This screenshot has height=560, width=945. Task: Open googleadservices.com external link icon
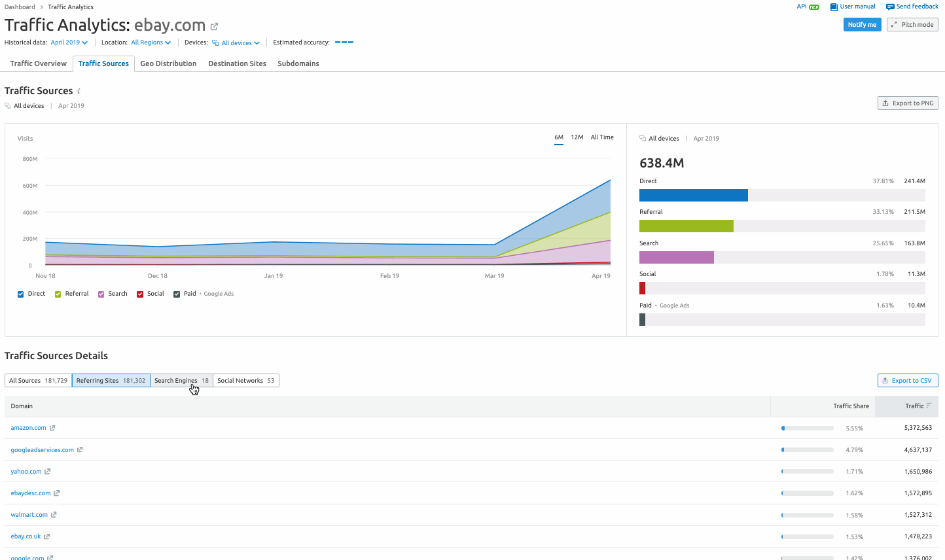(80, 449)
